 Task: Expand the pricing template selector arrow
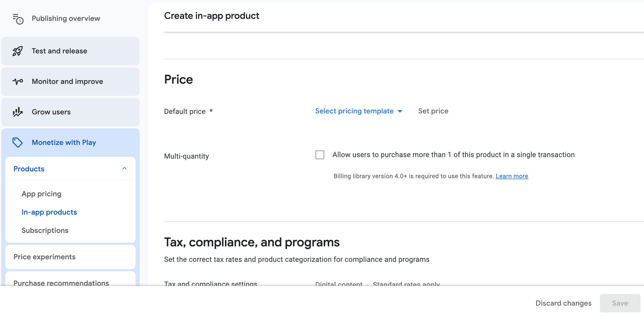click(400, 111)
